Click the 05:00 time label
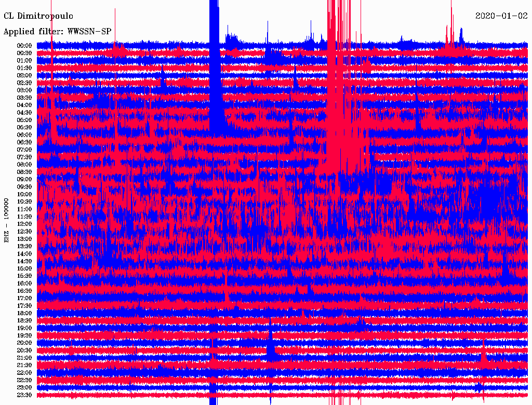 click(x=24, y=120)
